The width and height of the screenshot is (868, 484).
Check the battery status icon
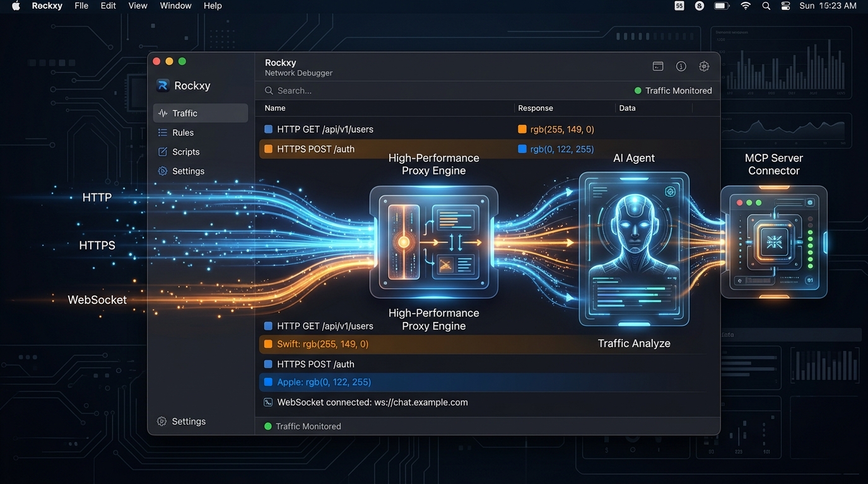coord(722,6)
